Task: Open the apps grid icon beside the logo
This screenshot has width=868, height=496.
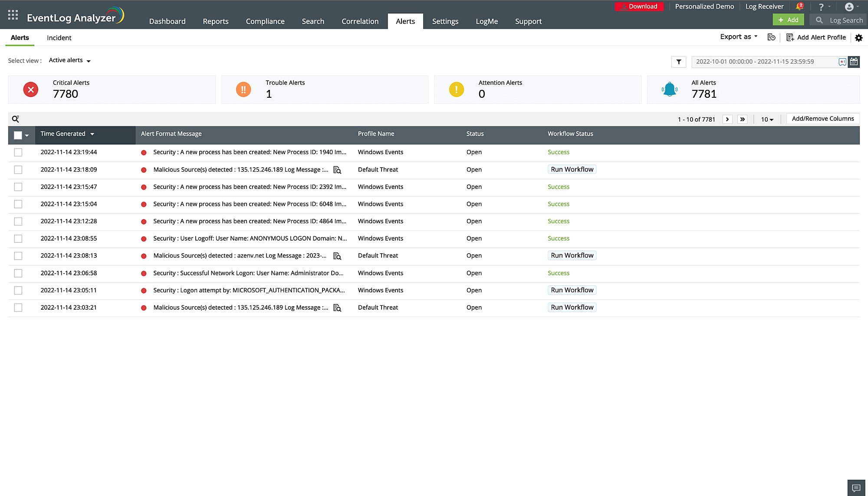Action: (13, 14)
